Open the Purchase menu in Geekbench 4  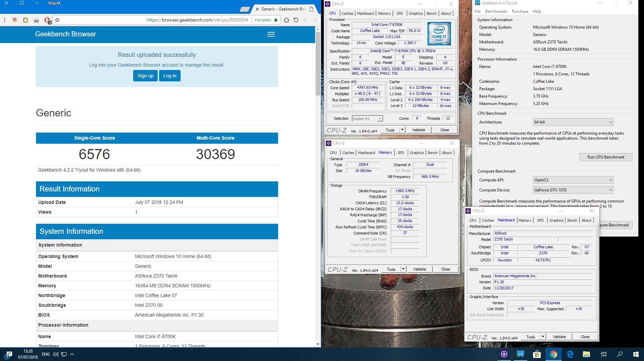[520, 11]
